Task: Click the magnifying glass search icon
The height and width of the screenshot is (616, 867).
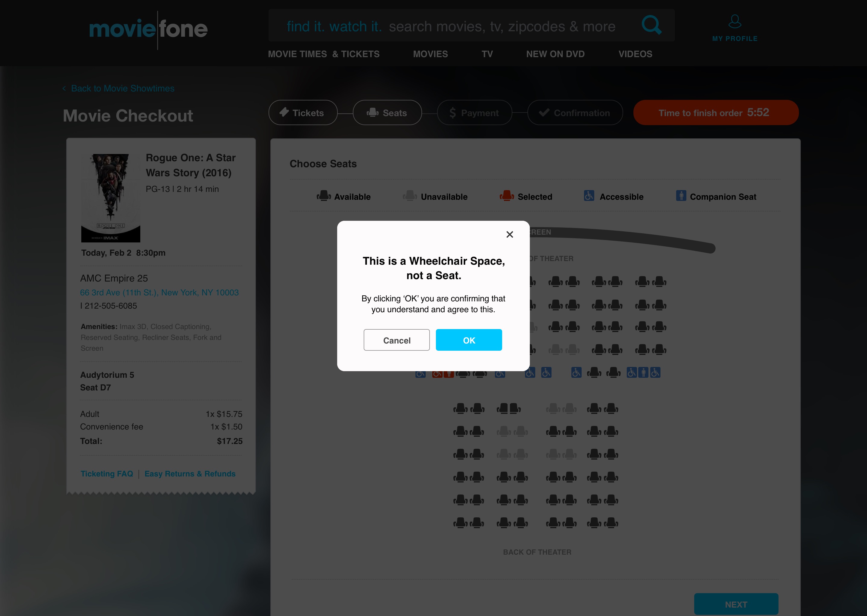Action: click(x=651, y=25)
